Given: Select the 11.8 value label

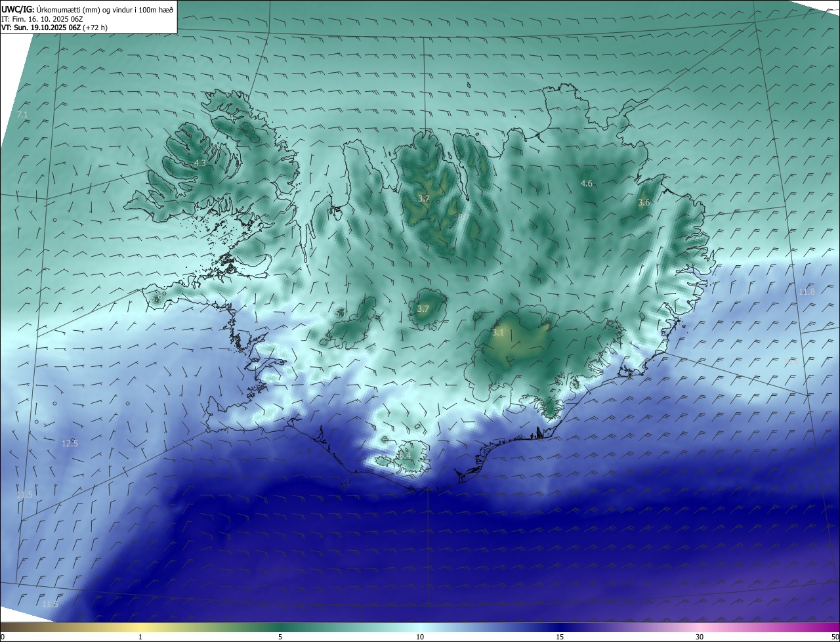Looking at the screenshot, I should [807, 292].
